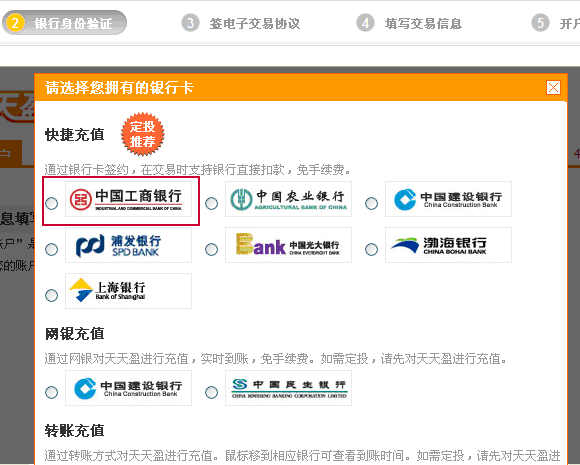Click the China Bohai Bank logo

tap(448, 245)
